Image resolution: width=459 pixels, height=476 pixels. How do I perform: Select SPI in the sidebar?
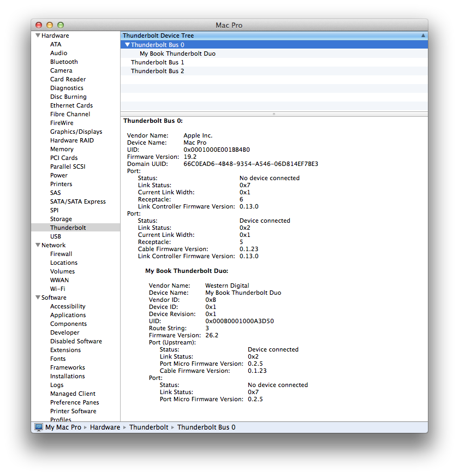(55, 210)
